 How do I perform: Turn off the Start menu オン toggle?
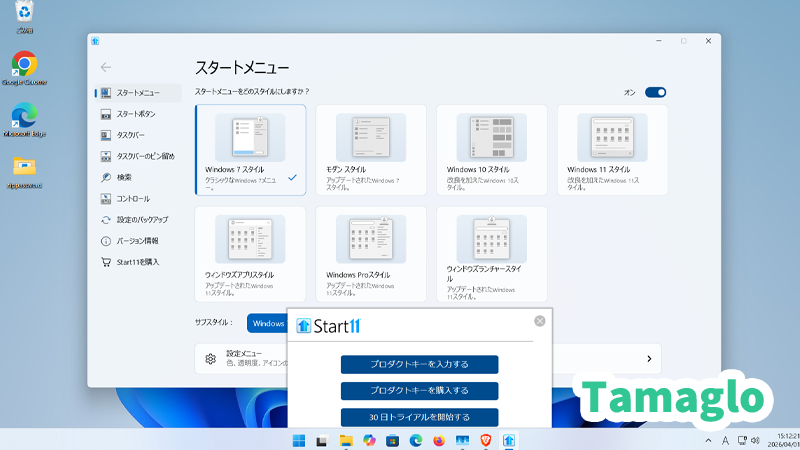655,92
